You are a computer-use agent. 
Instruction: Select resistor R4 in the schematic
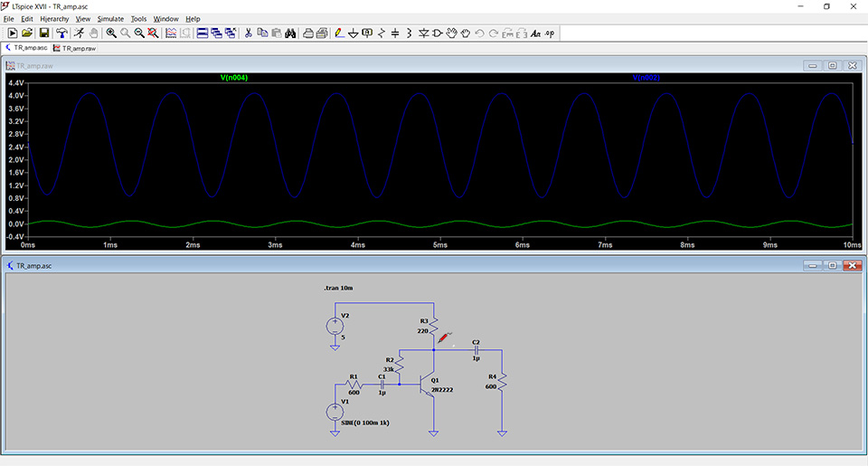coord(502,382)
